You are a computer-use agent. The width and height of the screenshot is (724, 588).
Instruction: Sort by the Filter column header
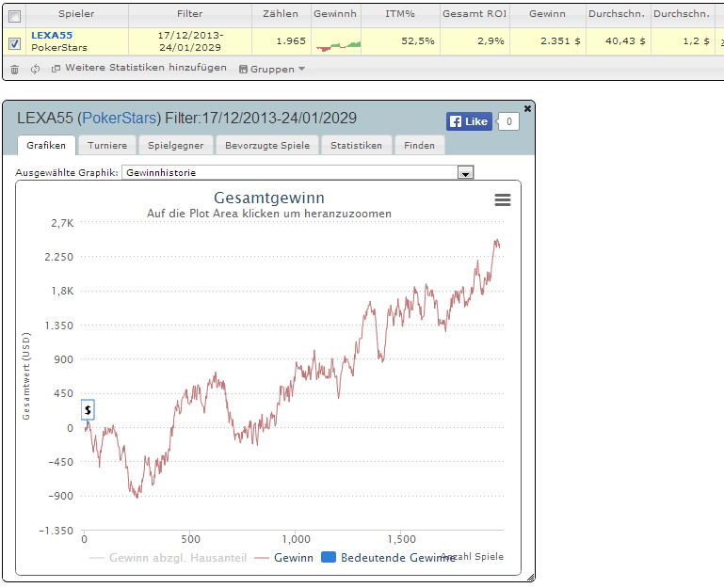(x=190, y=14)
